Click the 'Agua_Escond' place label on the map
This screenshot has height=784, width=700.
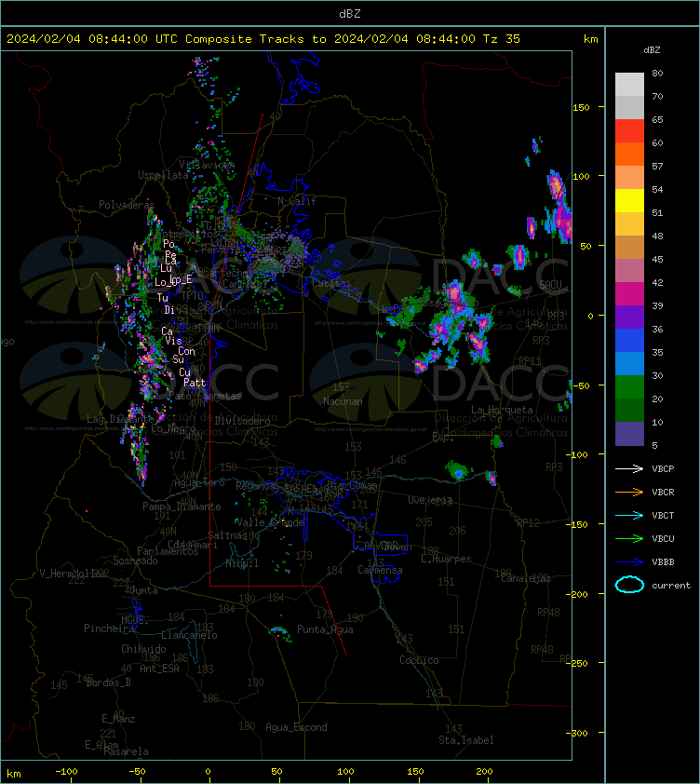(x=296, y=727)
